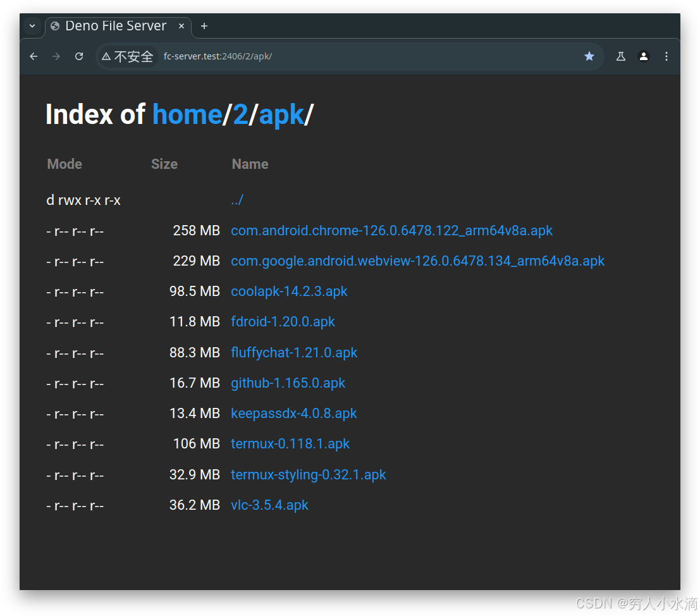Expand the tab search dropdown arrow

(32, 26)
